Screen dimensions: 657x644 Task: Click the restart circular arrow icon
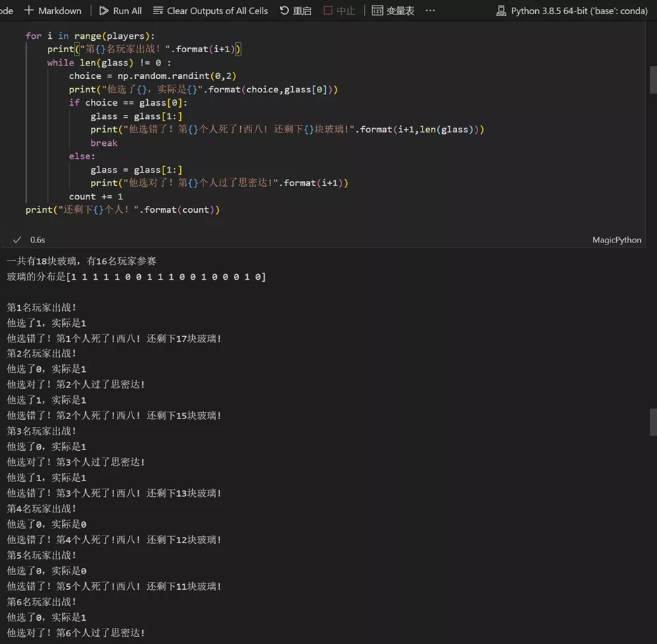[x=284, y=10]
